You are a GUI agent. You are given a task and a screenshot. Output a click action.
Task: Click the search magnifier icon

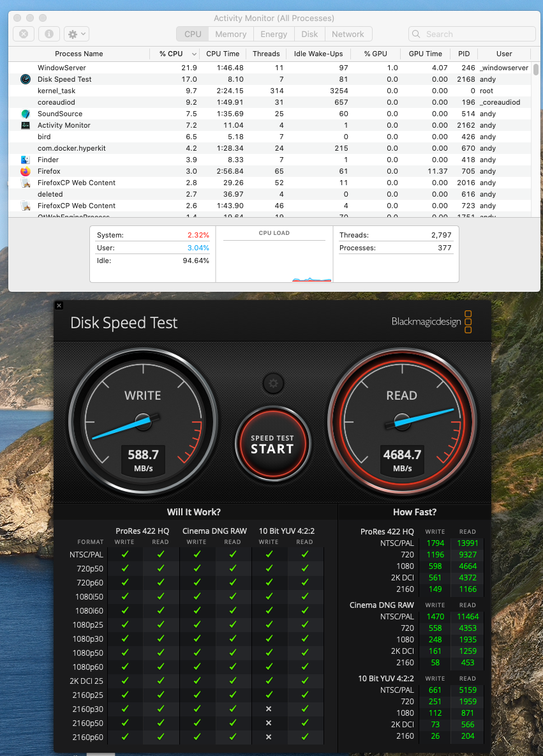(416, 34)
